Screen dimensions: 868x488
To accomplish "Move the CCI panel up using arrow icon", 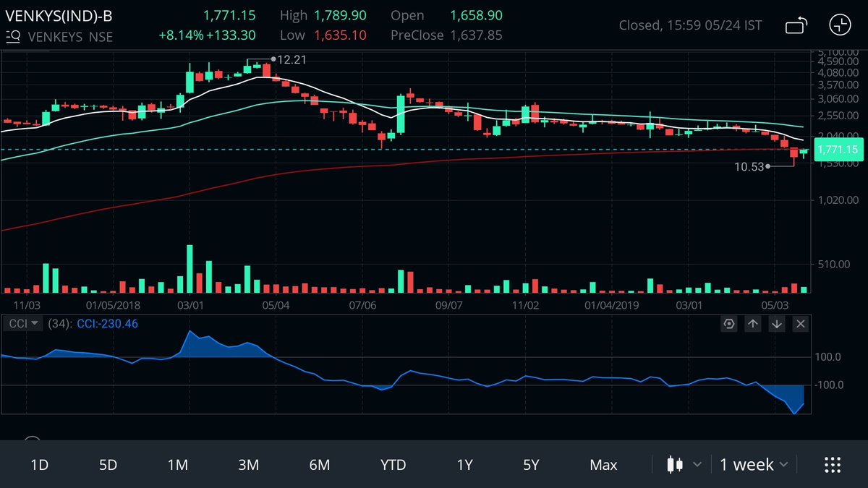I will 752,324.
